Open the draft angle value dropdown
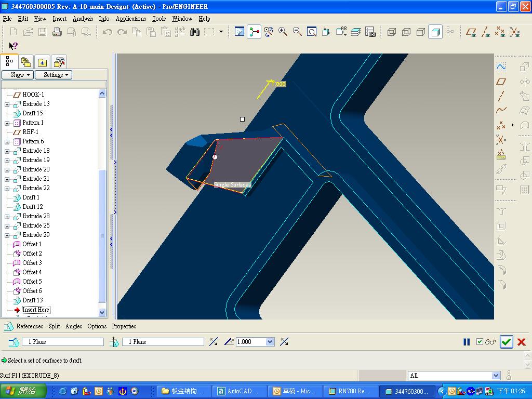Viewport: 532px width, 399px height. click(x=270, y=342)
